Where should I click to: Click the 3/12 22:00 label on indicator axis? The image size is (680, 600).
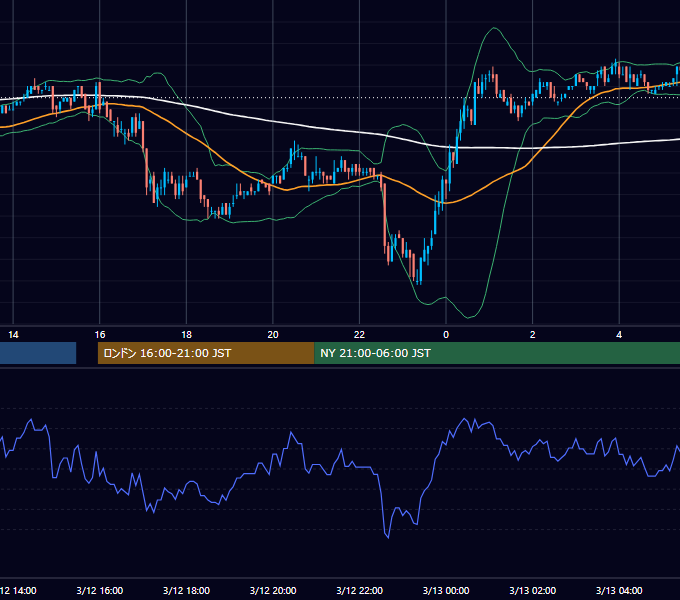[x=360, y=590]
